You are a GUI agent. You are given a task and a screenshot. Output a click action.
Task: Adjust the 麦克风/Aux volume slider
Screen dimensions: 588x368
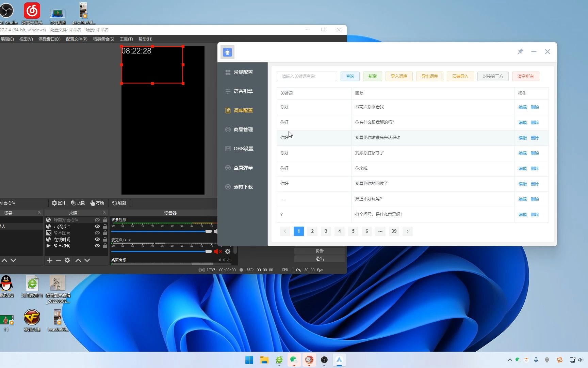click(162, 251)
